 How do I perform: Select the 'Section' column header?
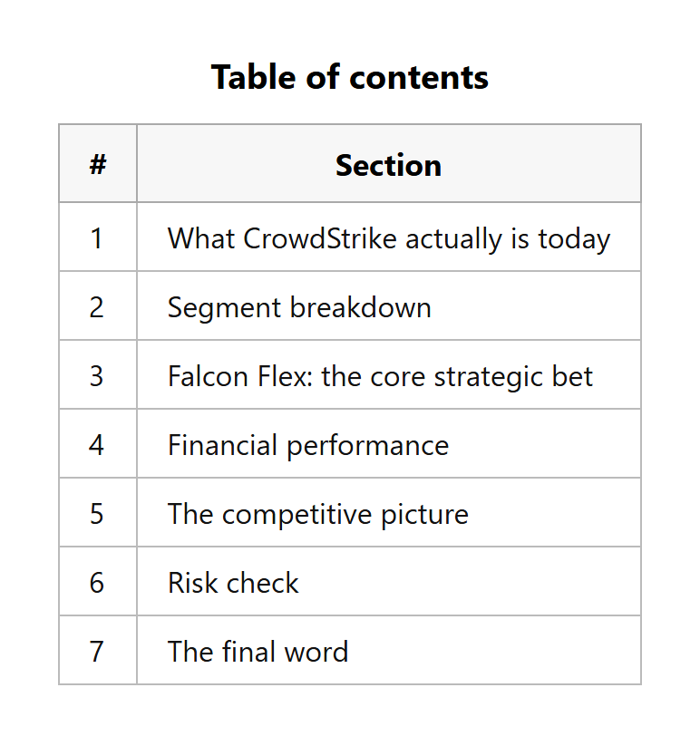[x=389, y=164]
